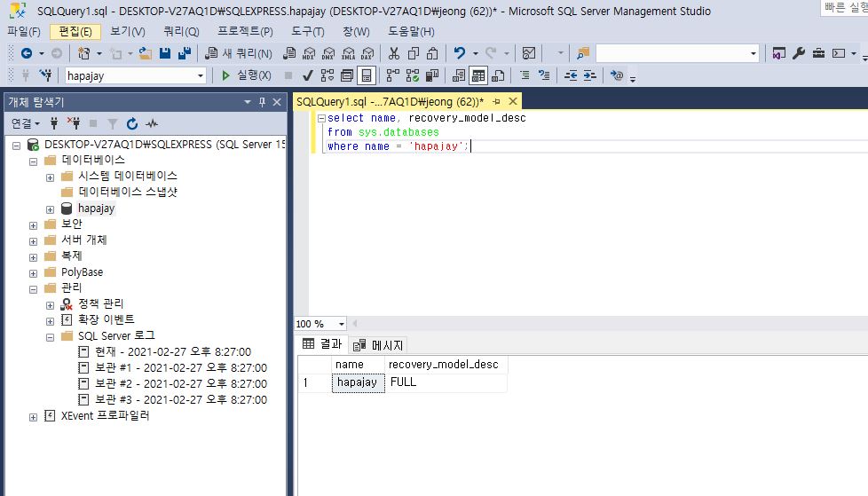868x496 pixels.
Task: Click the navigate backward arrow icon
Action: tap(26, 53)
